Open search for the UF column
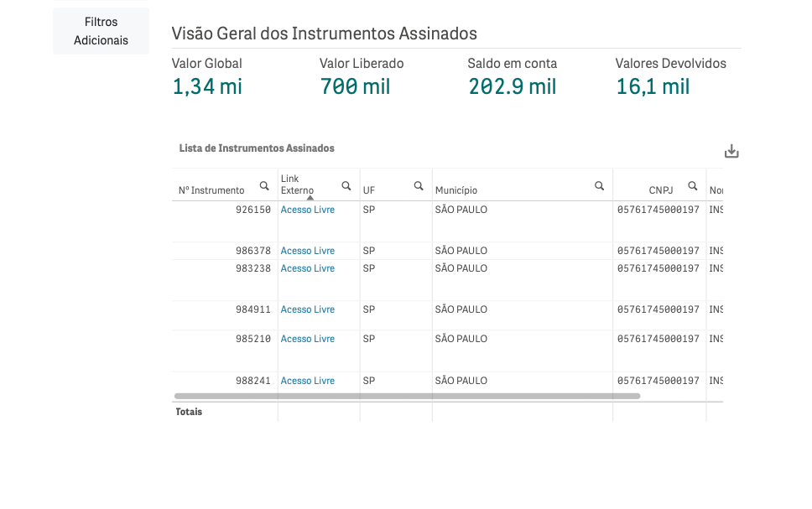Screen dimensions: 812x509 419,186
